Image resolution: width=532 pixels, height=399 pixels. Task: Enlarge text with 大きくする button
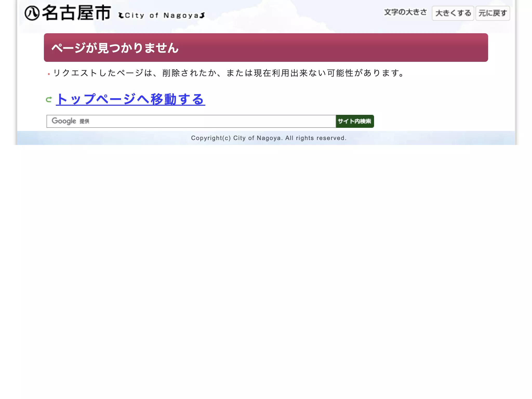pyautogui.click(x=453, y=13)
